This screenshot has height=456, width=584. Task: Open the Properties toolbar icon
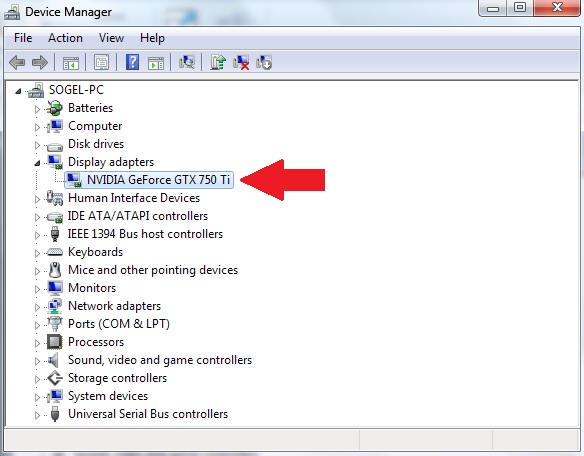click(102, 62)
